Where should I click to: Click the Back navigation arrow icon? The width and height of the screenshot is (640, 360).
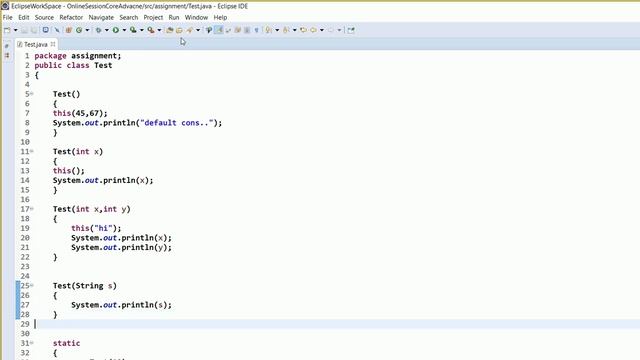coord(313,30)
